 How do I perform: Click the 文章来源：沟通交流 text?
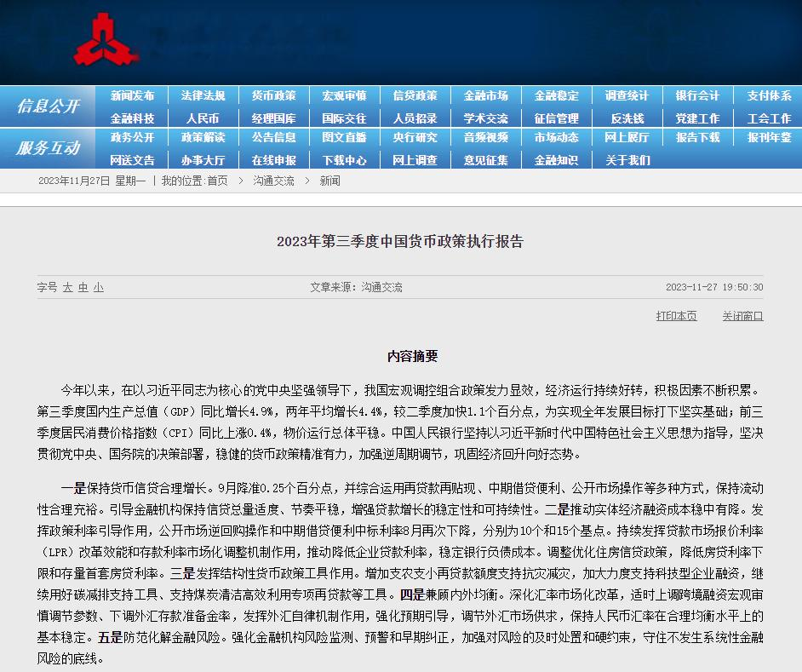(x=356, y=287)
